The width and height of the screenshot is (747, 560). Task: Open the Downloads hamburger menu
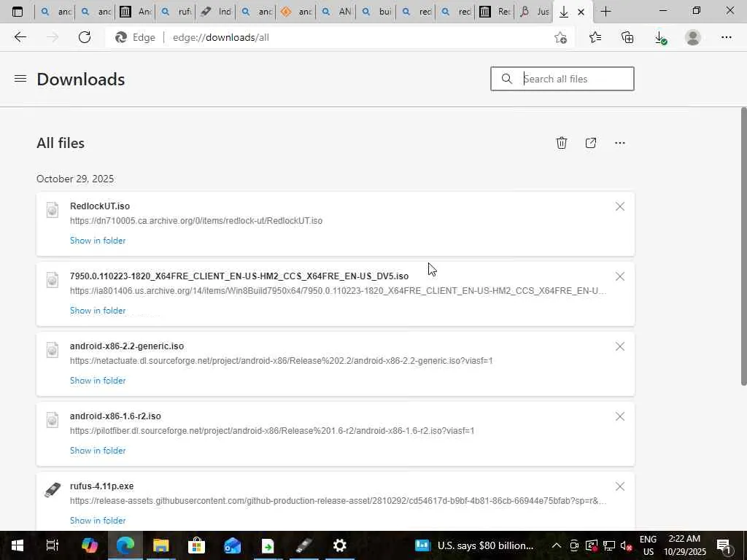point(20,79)
